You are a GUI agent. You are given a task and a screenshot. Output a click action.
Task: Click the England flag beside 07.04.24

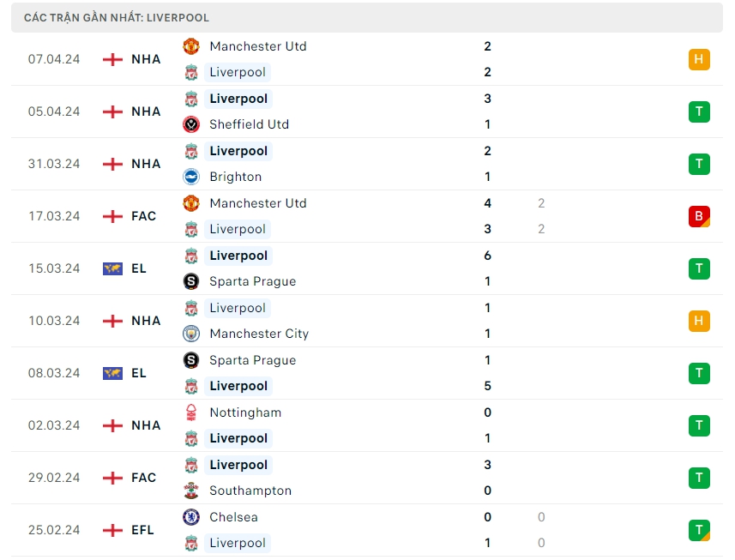112,59
